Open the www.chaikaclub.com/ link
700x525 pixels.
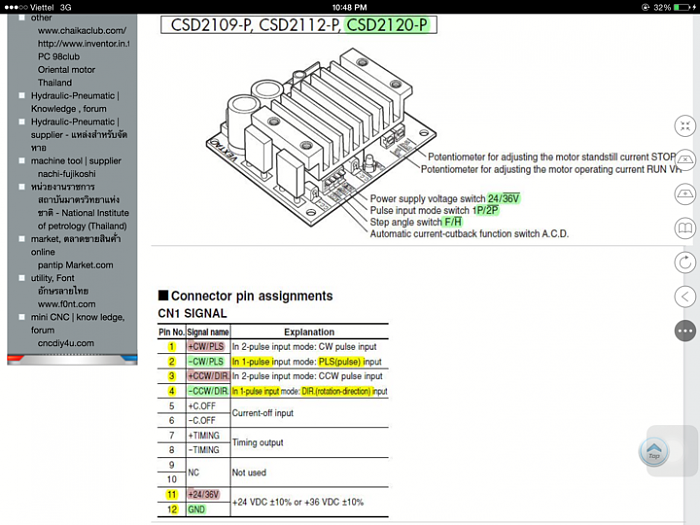pos(82,31)
